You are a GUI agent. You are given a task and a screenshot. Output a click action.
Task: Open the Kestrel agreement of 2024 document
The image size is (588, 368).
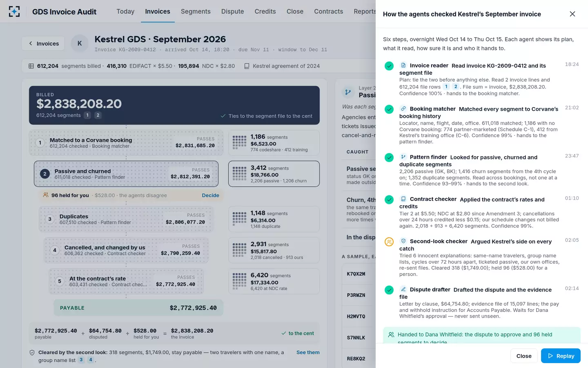point(282,66)
